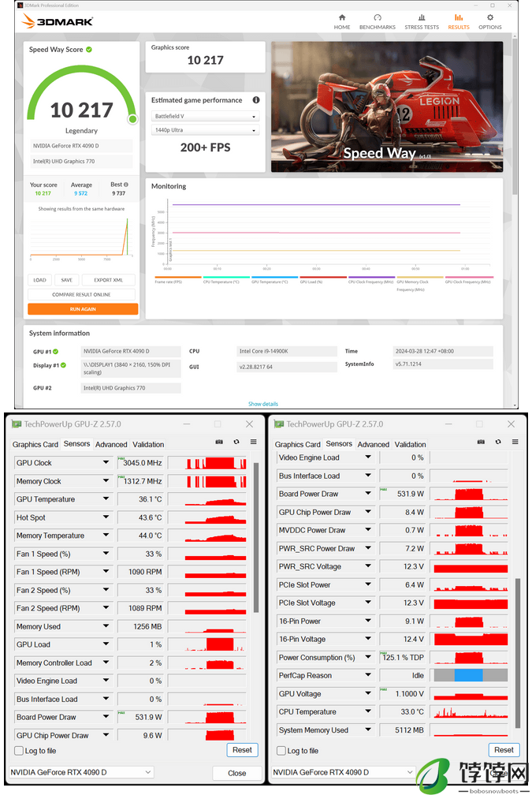Viewport: 532px width, 795px height.
Task: Go to STRESS TESTS in 3DMark
Action: tap(422, 22)
